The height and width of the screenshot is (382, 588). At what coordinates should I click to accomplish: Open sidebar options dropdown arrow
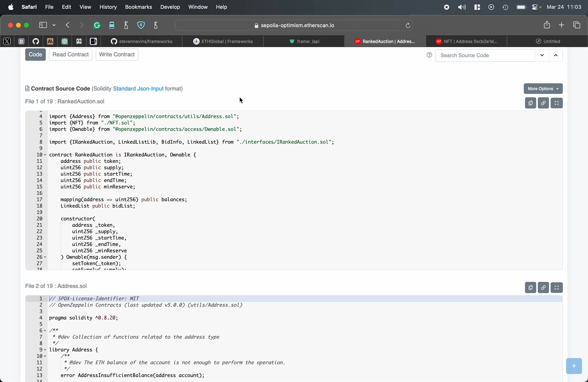pos(54,25)
